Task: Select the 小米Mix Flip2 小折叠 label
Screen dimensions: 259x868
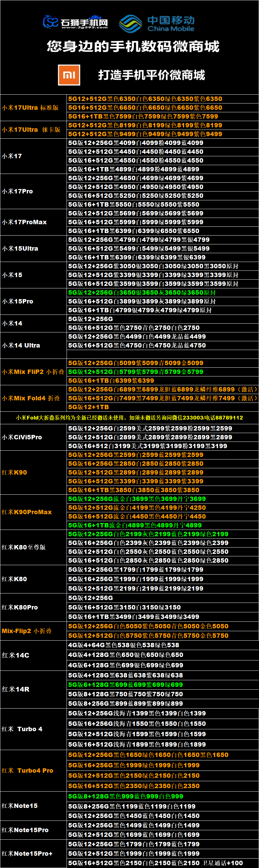Action: pos(33,372)
